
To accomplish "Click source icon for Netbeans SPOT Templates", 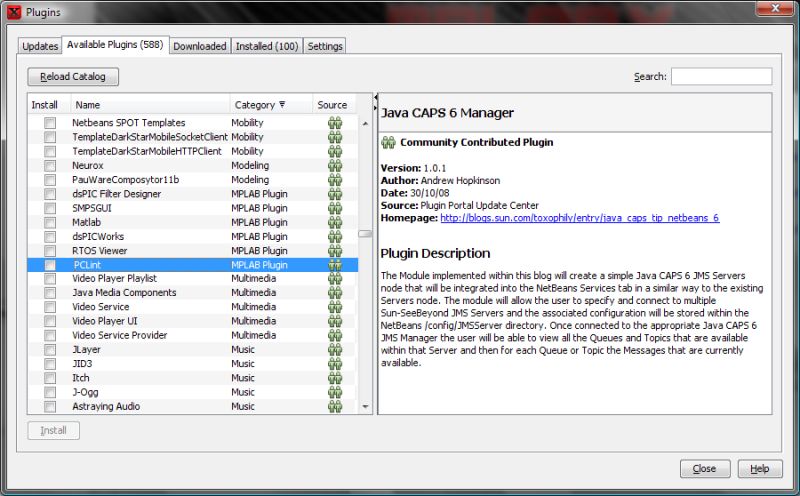I will [x=335, y=122].
